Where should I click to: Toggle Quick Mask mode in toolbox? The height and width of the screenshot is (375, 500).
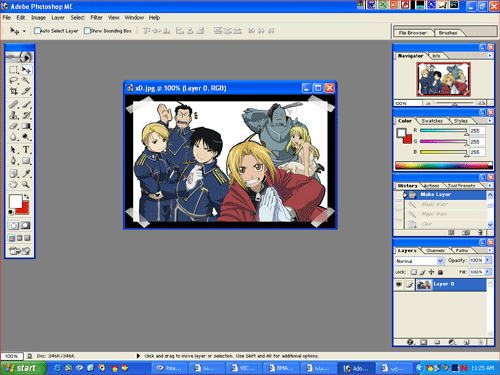tap(26, 226)
